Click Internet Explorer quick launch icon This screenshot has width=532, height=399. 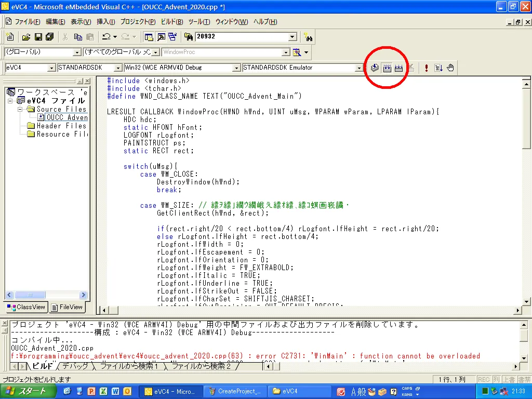coord(67,392)
